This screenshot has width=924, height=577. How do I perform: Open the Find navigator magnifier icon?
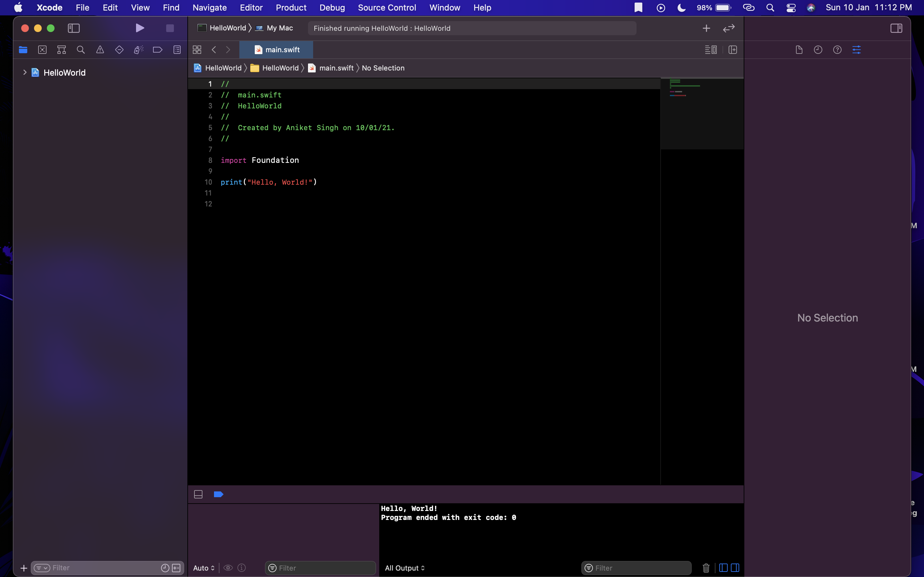click(81, 50)
